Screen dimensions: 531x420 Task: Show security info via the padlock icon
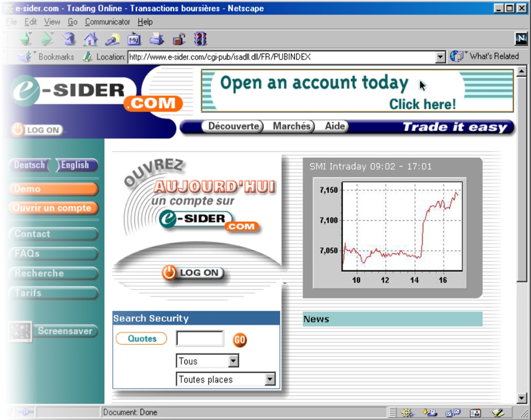pyautogui.click(x=179, y=39)
